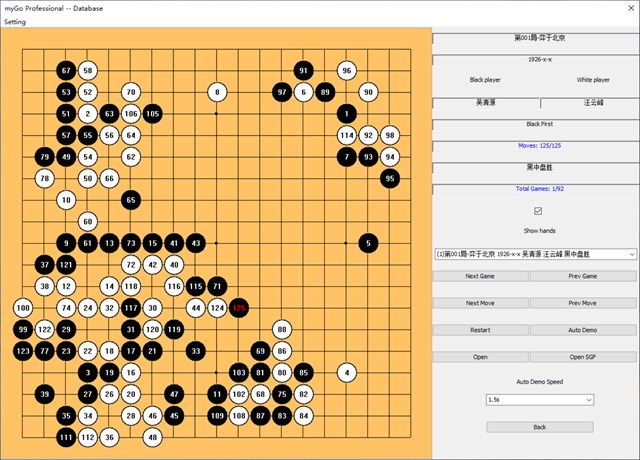640x460 pixels.
Task: Click the Back button
Action: [x=540, y=427]
